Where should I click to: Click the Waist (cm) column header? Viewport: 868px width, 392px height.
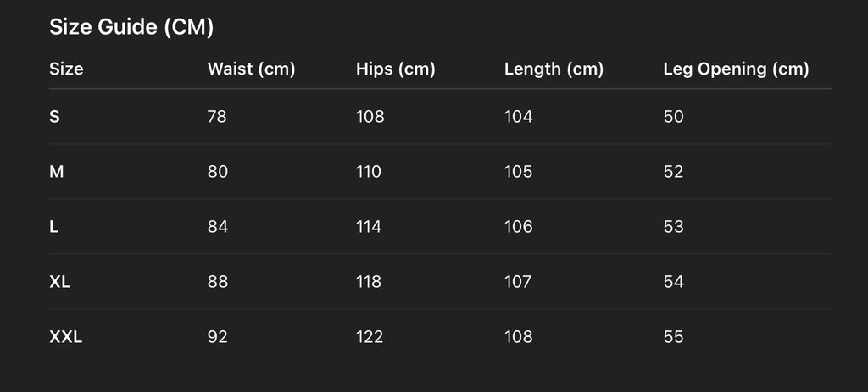[251, 69]
